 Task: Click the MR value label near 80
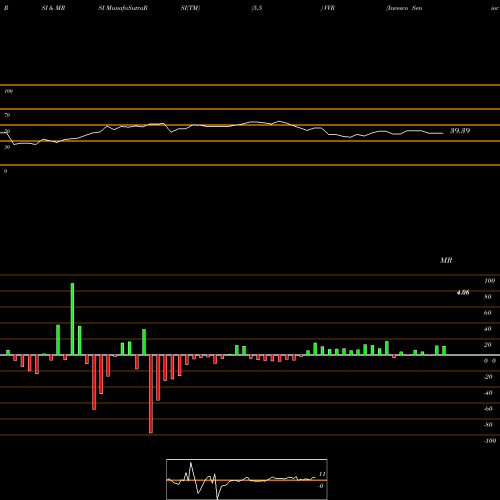[x=463, y=293]
